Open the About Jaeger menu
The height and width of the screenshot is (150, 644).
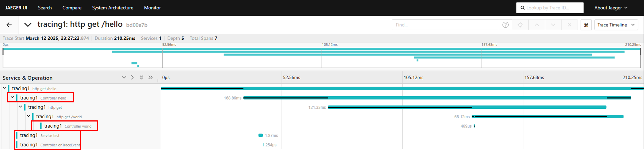point(611,8)
